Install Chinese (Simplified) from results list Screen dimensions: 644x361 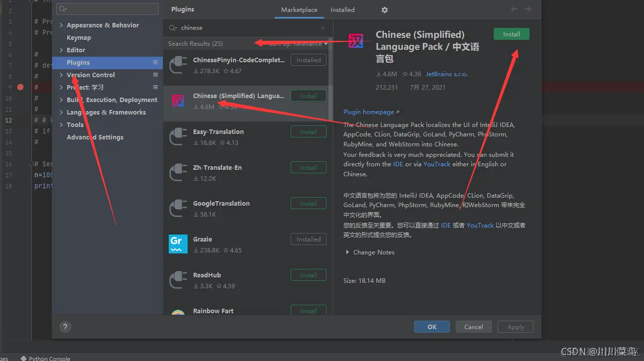coord(309,96)
